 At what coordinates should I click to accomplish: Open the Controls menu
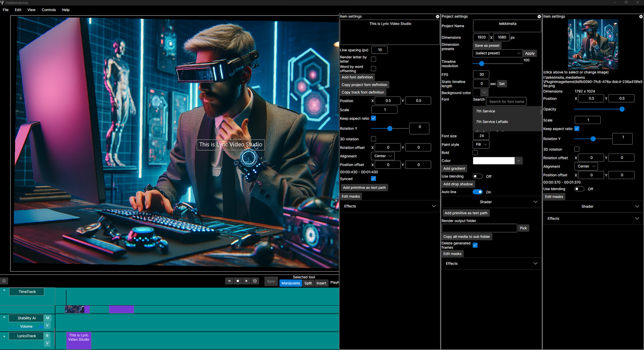tap(49, 10)
